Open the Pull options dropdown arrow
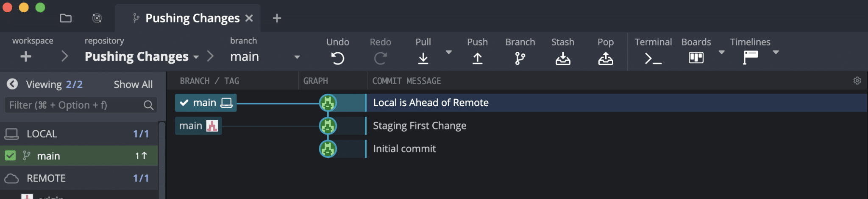The image size is (868, 199). click(449, 52)
